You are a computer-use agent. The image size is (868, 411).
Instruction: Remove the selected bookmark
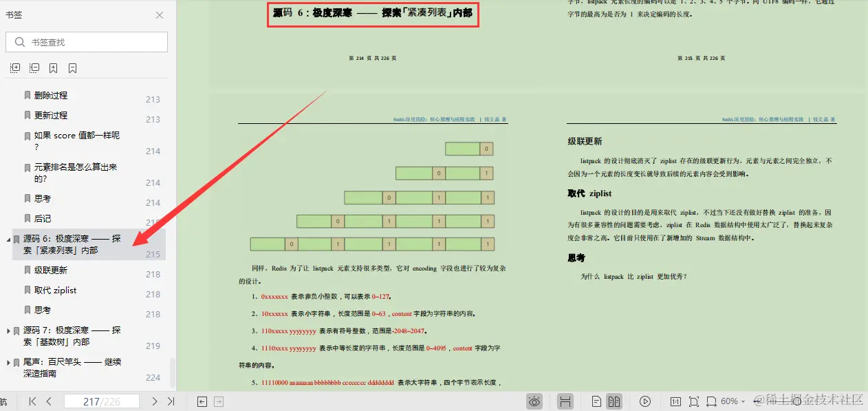[x=72, y=67]
